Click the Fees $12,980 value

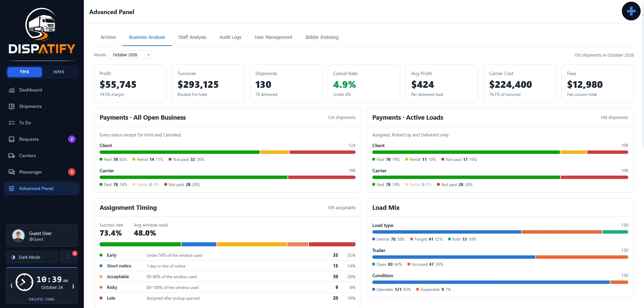585,84
